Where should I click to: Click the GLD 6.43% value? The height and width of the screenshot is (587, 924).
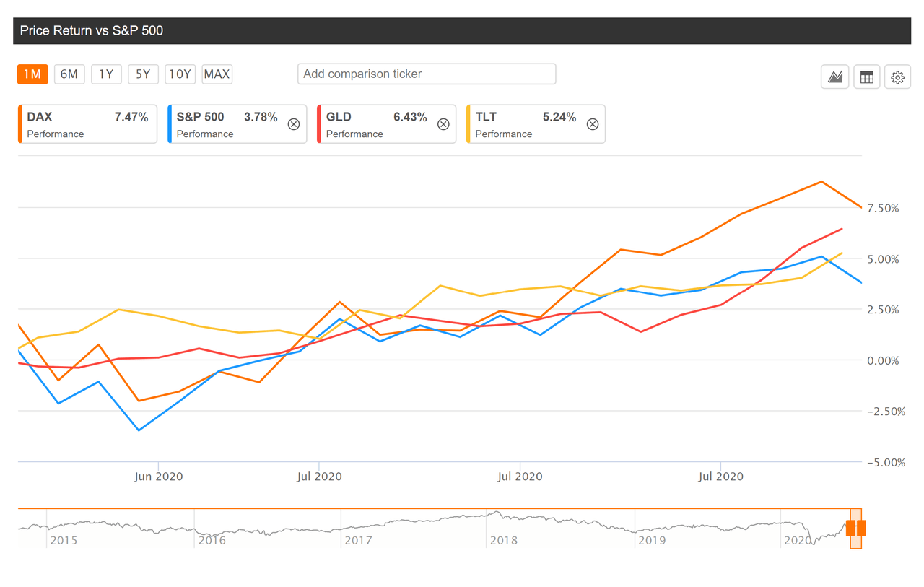pos(410,117)
